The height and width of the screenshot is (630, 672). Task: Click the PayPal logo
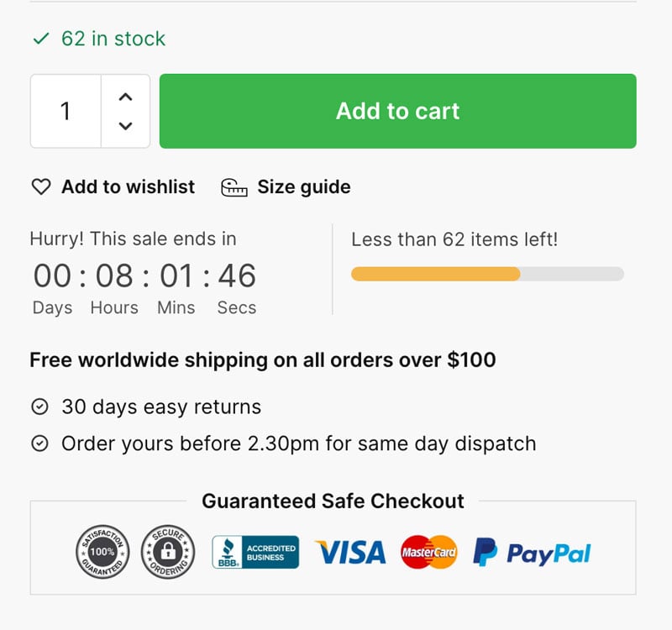coord(532,552)
